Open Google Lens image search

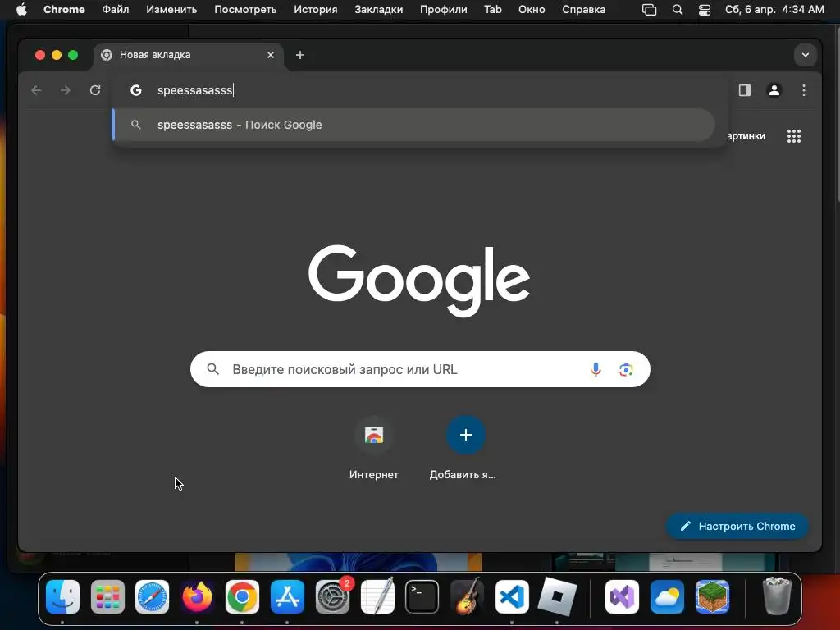[x=626, y=369]
